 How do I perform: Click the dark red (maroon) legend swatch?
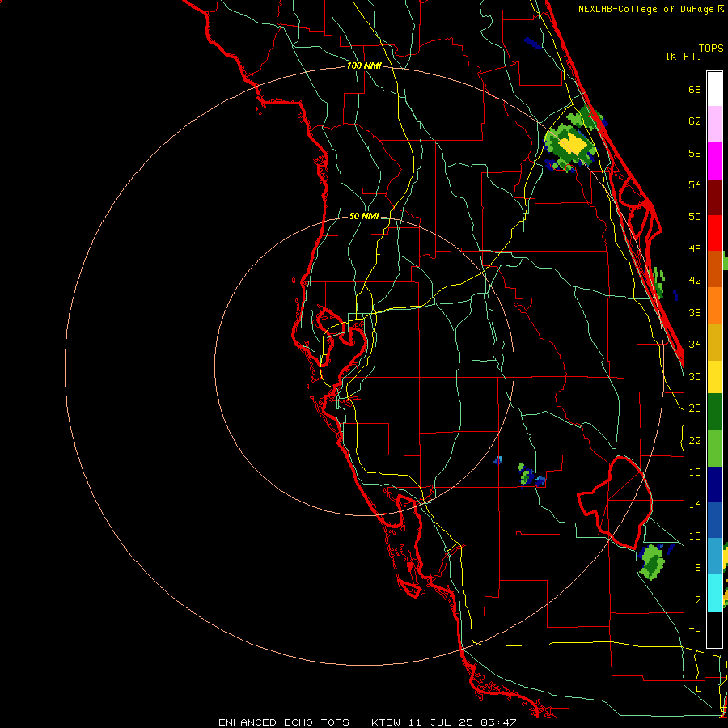coord(714,197)
